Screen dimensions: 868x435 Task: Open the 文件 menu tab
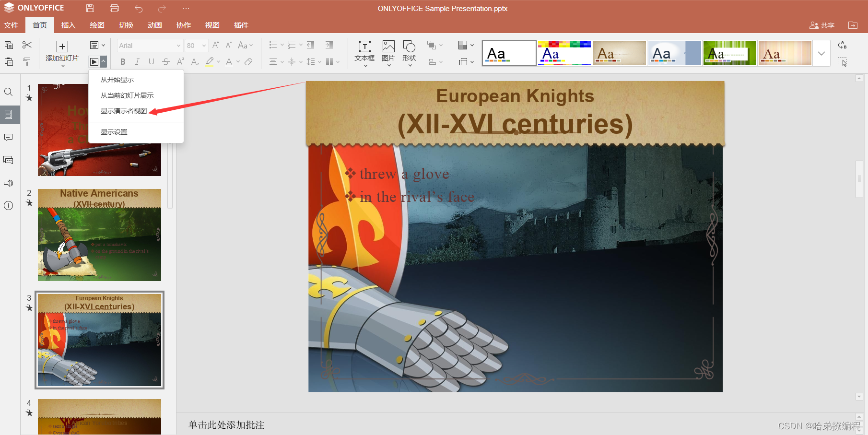point(11,25)
